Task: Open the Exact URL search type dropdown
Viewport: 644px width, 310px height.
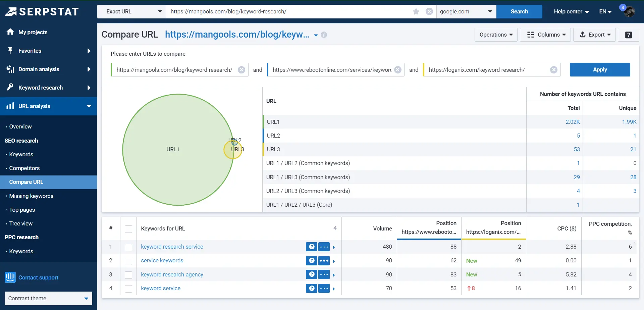Action: tap(131, 12)
